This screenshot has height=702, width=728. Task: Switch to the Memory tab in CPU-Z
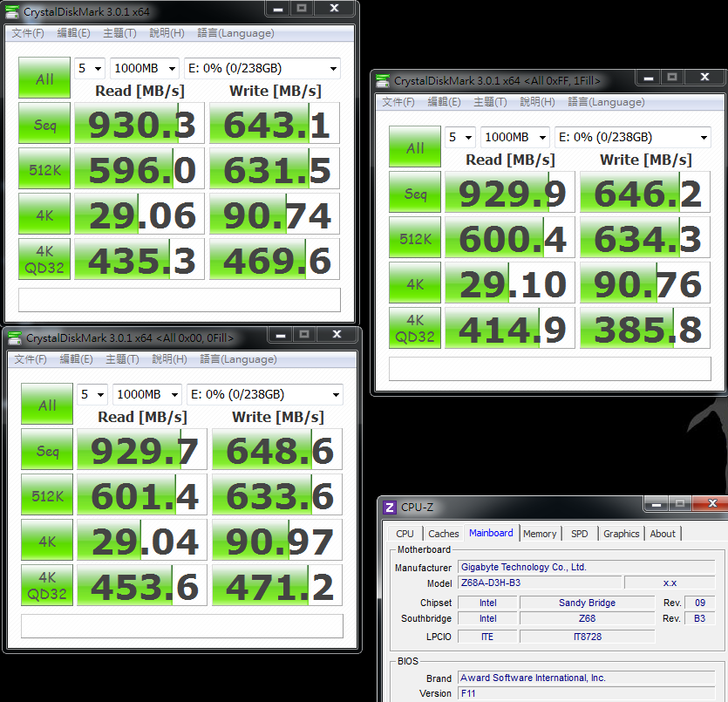[540, 534]
